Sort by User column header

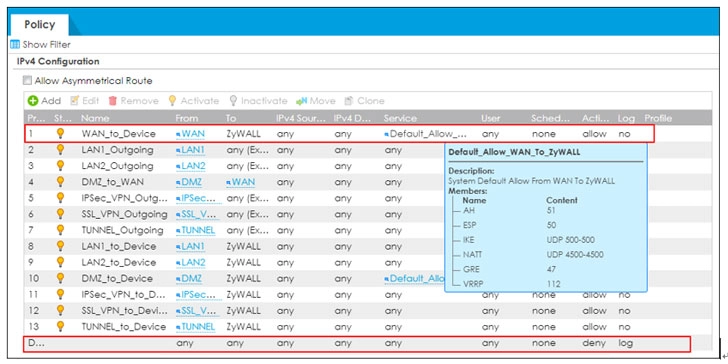click(490, 118)
